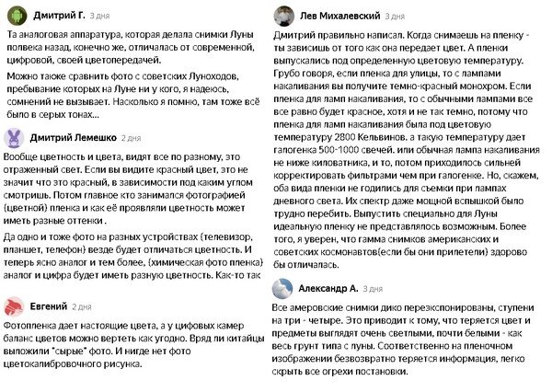The image size is (552, 392).
Task: Click the author name Дмитрий Лемешко
Action: 74,137
